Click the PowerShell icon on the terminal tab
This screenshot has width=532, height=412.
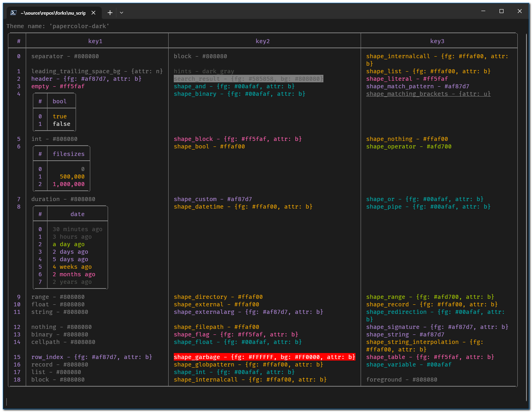coord(13,13)
